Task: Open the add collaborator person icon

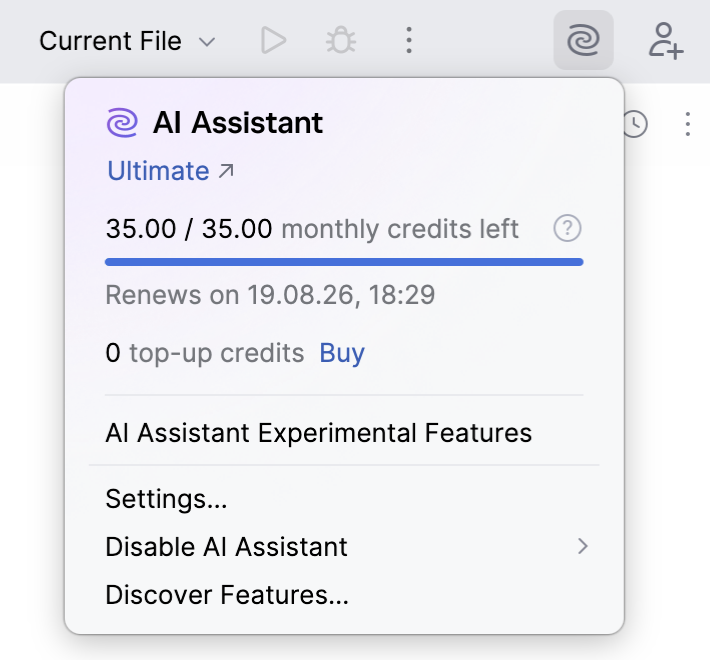Action: pos(666,41)
